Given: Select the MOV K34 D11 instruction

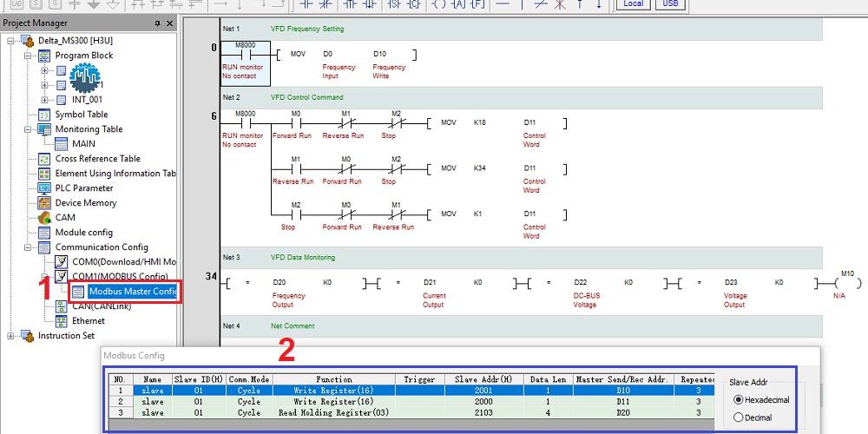Looking at the screenshot, I should click(496, 168).
